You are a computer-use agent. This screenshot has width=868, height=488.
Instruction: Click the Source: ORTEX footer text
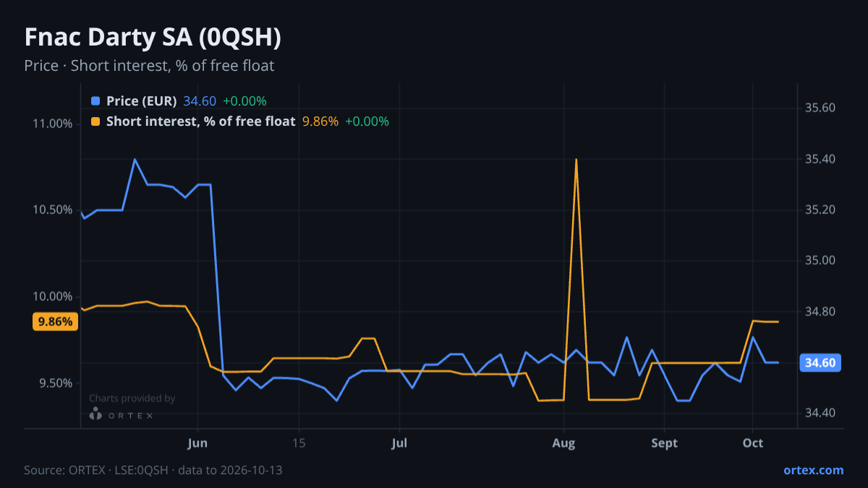coord(153,470)
